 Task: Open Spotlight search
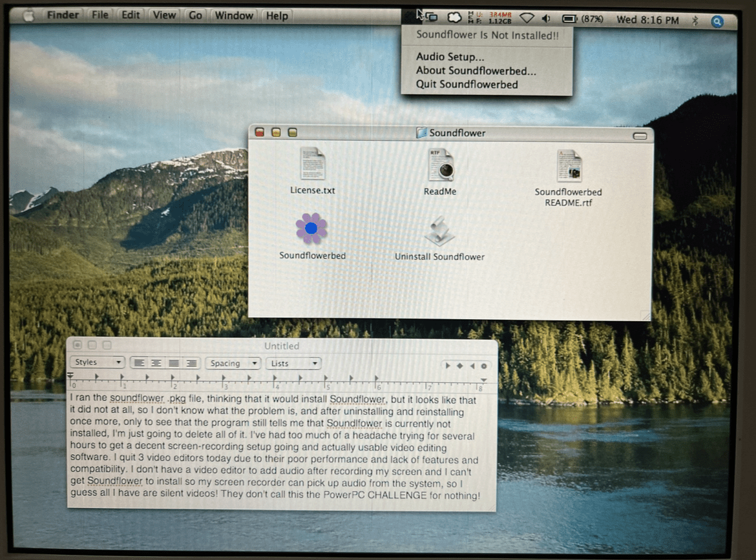coord(717,21)
